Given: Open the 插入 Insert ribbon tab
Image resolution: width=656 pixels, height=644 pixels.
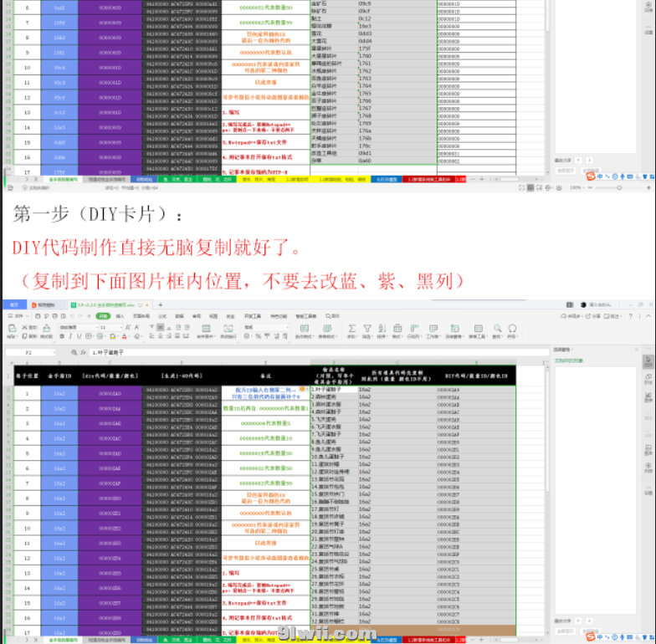Looking at the screenshot, I should coord(120,316).
